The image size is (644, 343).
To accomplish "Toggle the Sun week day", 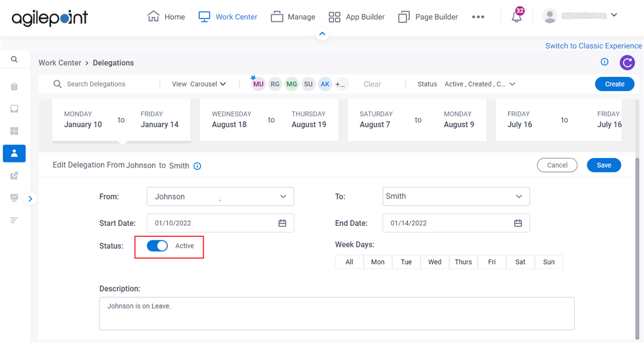I will (x=549, y=262).
